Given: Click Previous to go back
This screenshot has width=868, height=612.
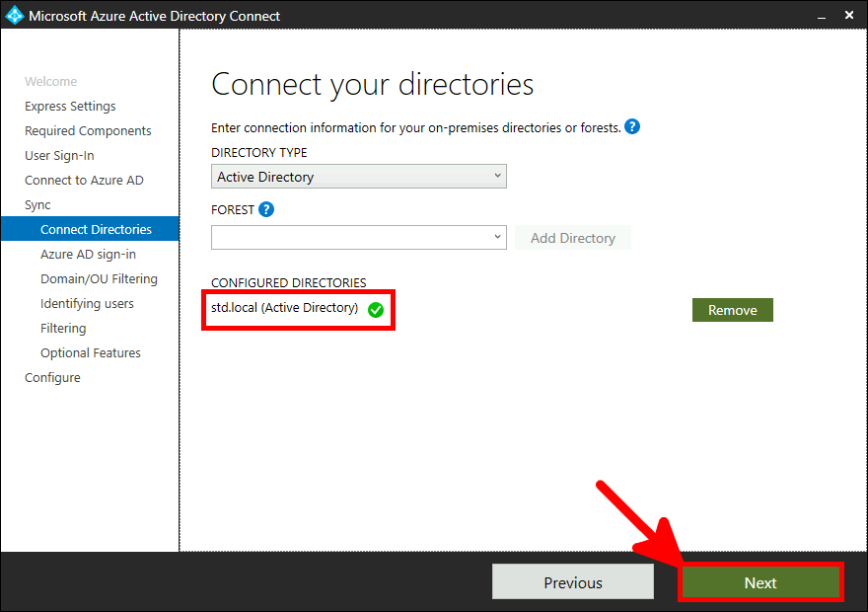Looking at the screenshot, I should [x=572, y=581].
